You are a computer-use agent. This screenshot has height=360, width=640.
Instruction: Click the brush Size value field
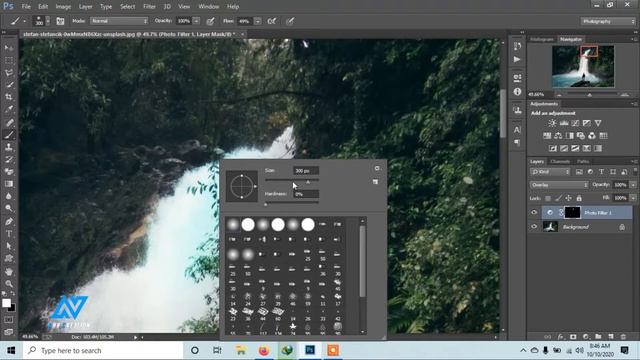[x=306, y=171]
